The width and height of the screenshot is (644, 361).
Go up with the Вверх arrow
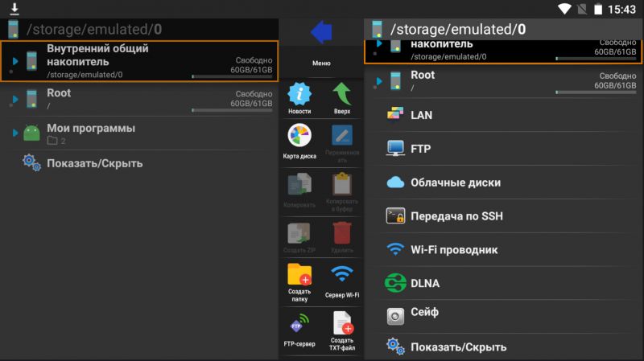pyautogui.click(x=341, y=94)
